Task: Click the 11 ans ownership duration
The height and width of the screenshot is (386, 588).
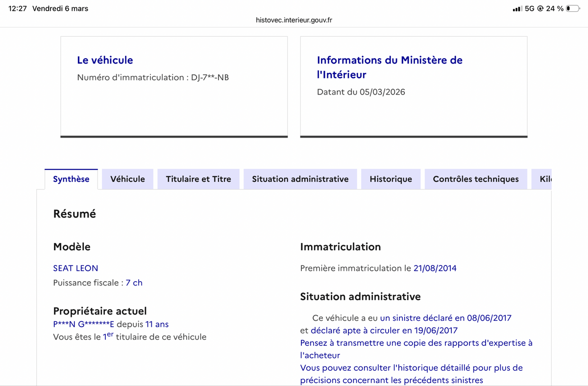Action: (x=157, y=324)
